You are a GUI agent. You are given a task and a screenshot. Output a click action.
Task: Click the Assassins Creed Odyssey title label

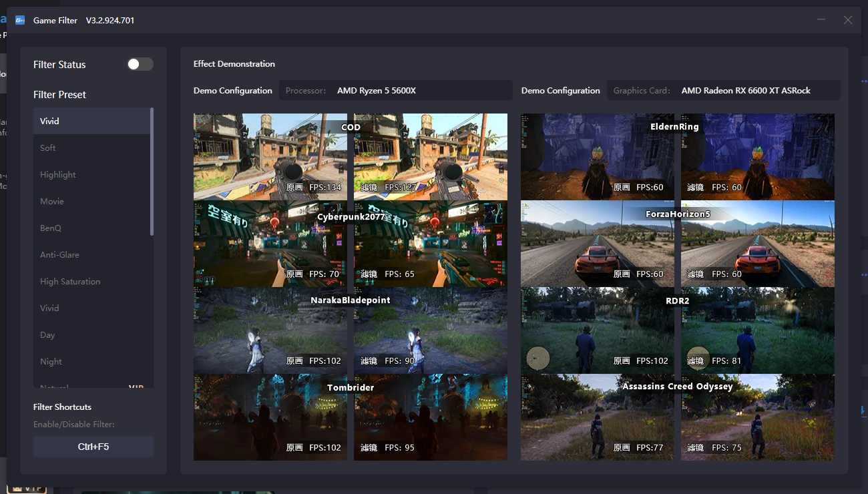pyautogui.click(x=678, y=386)
